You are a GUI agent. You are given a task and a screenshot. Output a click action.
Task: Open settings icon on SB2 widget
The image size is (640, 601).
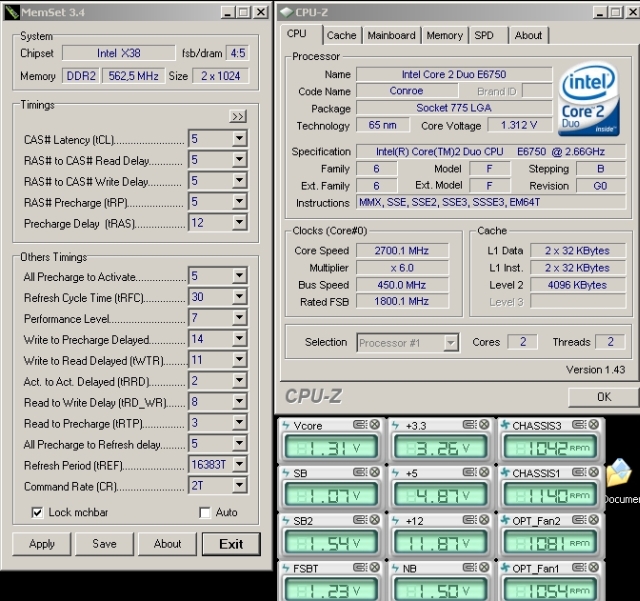point(360,520)
